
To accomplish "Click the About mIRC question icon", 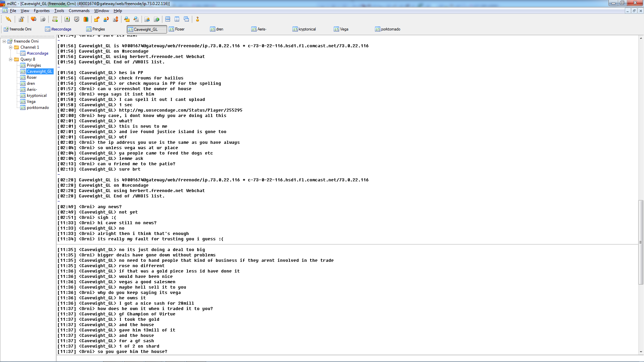I will (x=198, y=19).
